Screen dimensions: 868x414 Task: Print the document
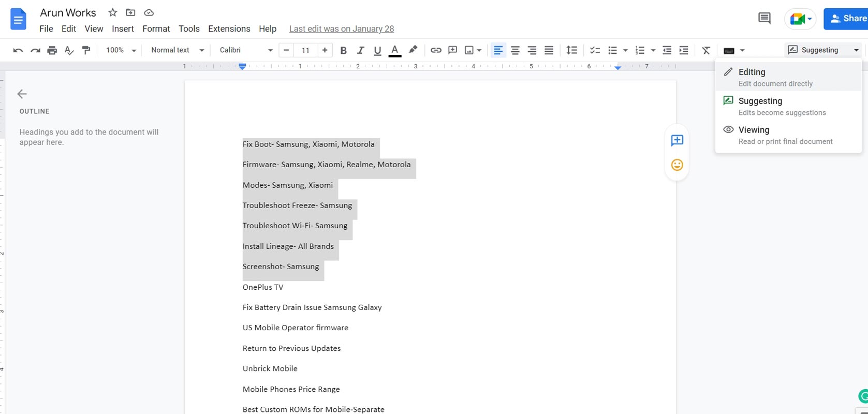coord(52,50)
